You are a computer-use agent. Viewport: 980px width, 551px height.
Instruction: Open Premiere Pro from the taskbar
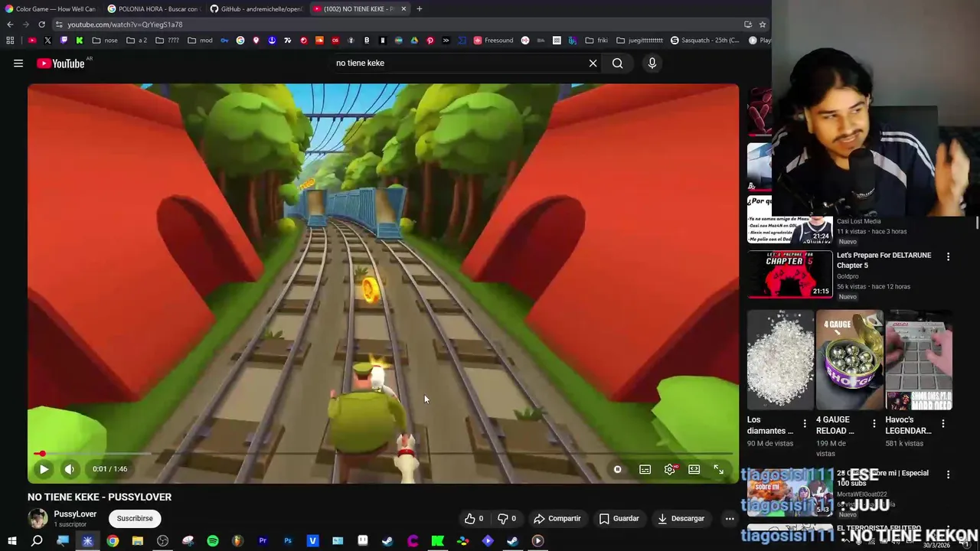[x=263, y=541]
